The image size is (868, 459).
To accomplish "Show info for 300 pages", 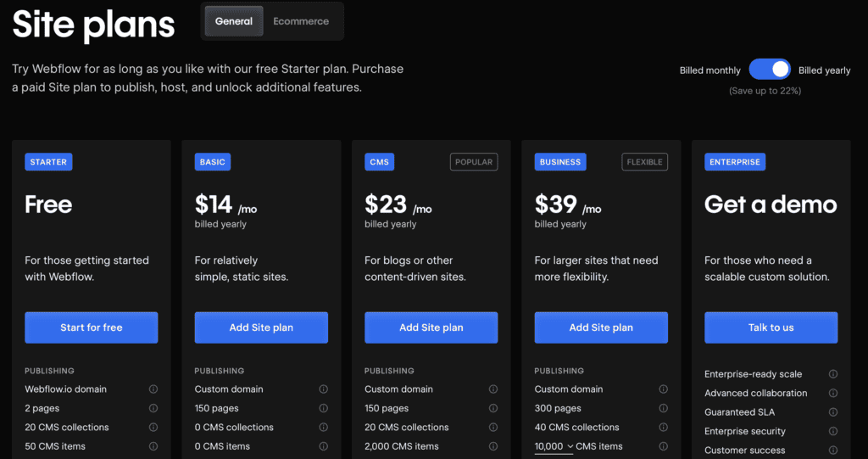I will pyautogui.click(x=663, y=408).
